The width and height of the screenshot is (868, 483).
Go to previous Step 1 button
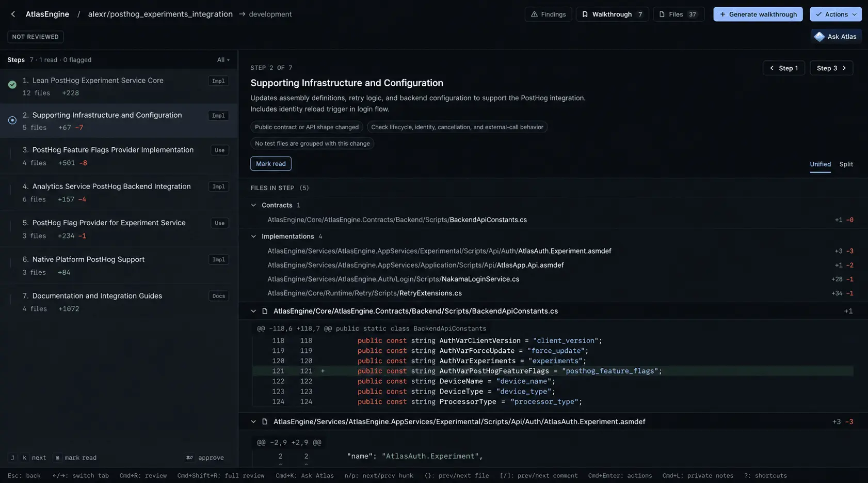pyautogui.click(x=783, y=68)
